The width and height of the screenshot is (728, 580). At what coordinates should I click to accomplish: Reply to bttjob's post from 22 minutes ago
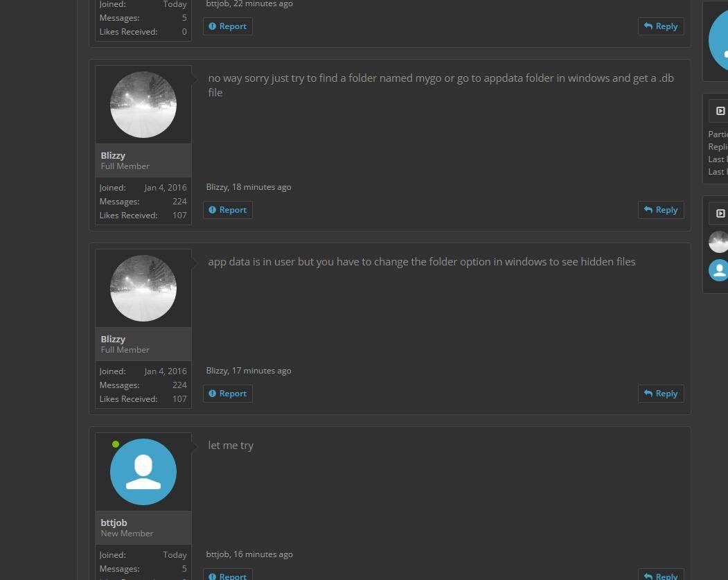661,26
